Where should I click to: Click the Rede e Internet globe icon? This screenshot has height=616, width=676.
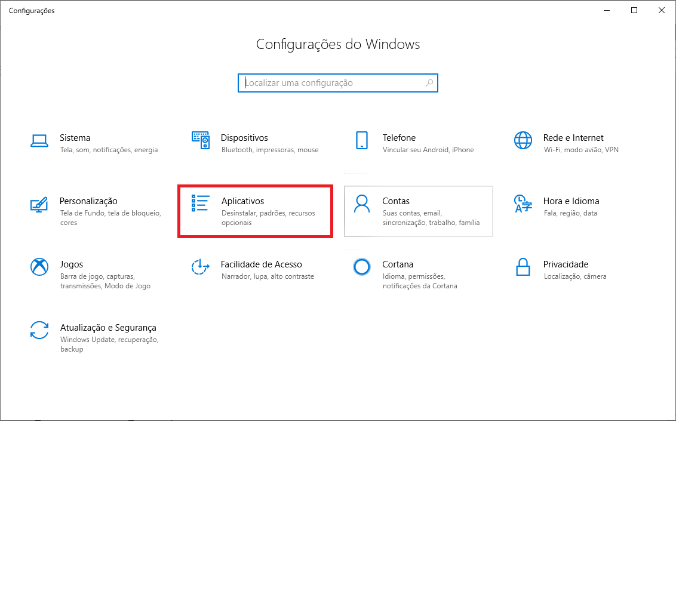(523, 141)
